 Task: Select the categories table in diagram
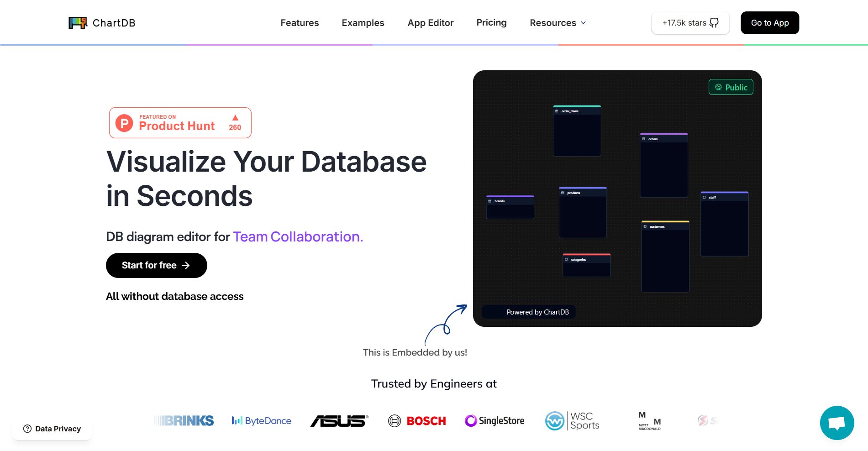587,265
